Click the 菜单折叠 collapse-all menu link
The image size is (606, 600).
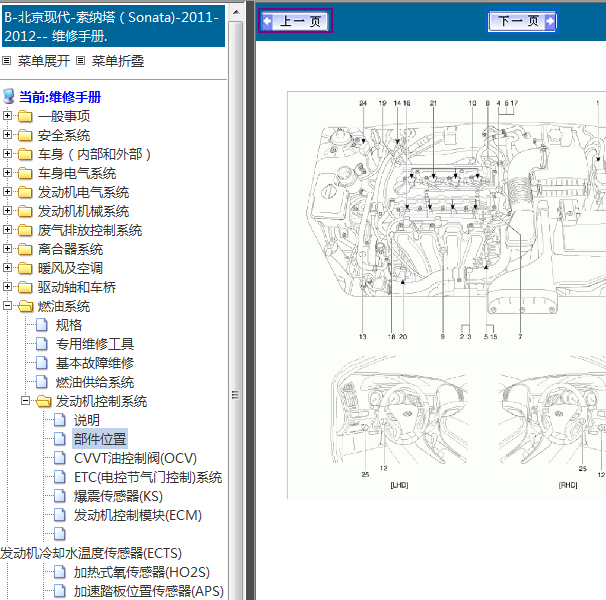(x=118, y=61)
